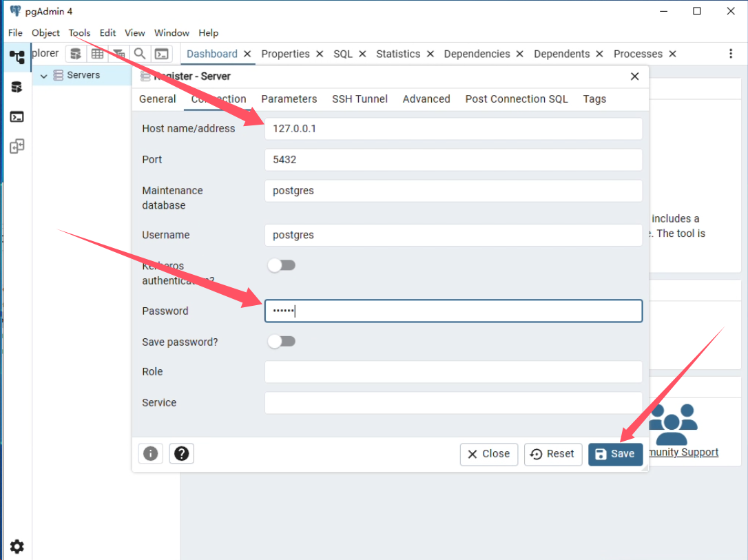Open the View menu
The image size is (748, 560).
[135, 32]
